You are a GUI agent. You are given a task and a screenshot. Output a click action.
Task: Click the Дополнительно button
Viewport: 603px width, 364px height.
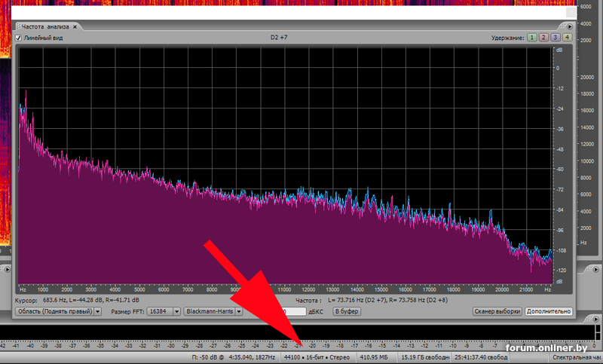(x=549, y=311)
